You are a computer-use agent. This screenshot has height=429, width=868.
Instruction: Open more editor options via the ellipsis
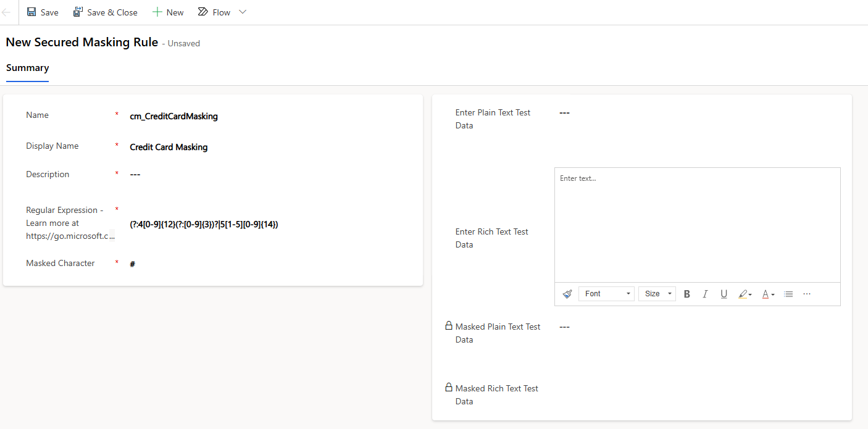(x=807, y=294)
